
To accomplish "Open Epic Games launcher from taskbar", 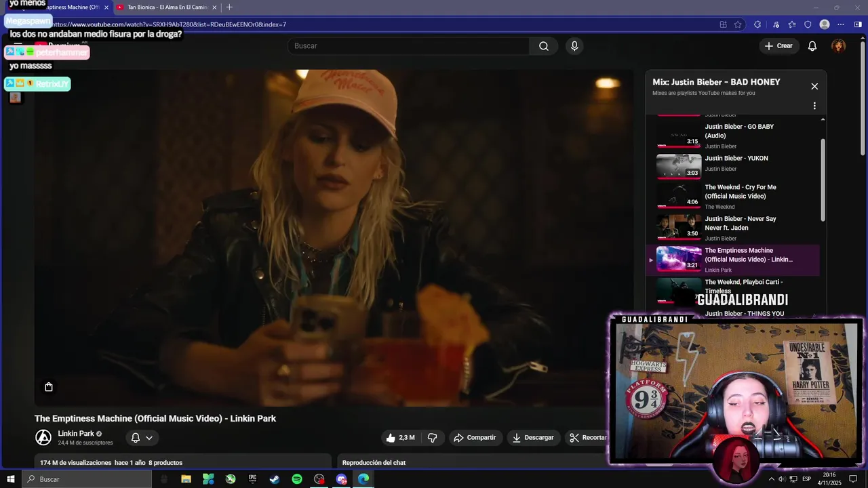I will 252,479.
